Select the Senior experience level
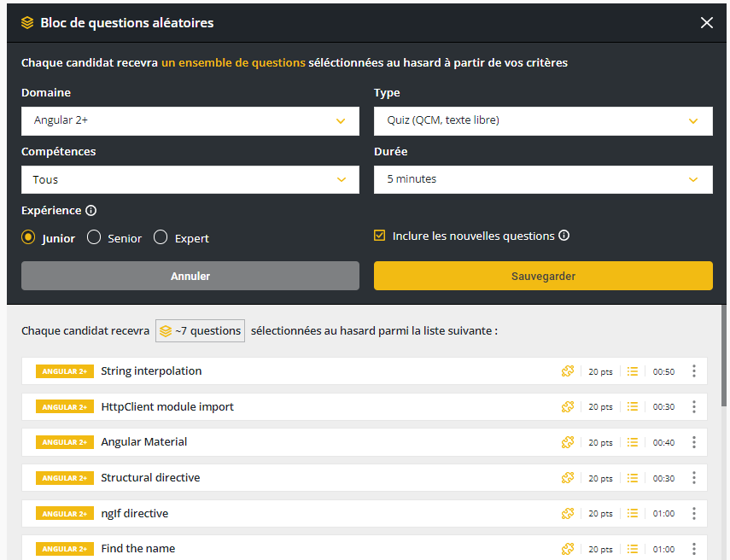Viewport: 730px width, 560px height. click(x=93, y=237)
